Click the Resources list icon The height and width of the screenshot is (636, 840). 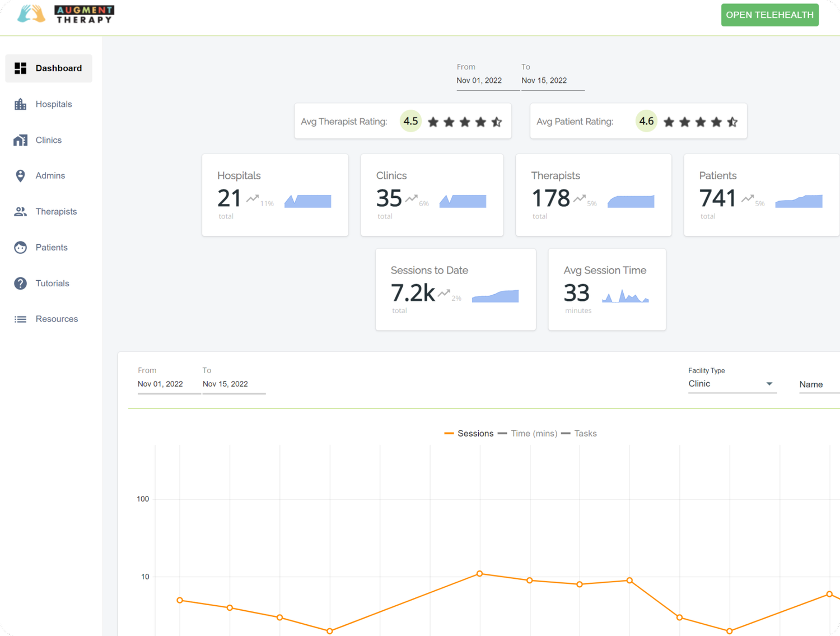[x=21, y=319]
